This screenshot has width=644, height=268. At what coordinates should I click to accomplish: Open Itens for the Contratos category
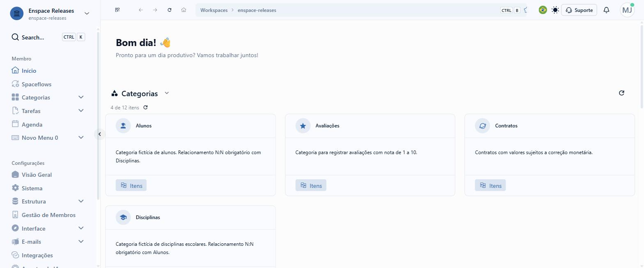[x=490, y=185]
